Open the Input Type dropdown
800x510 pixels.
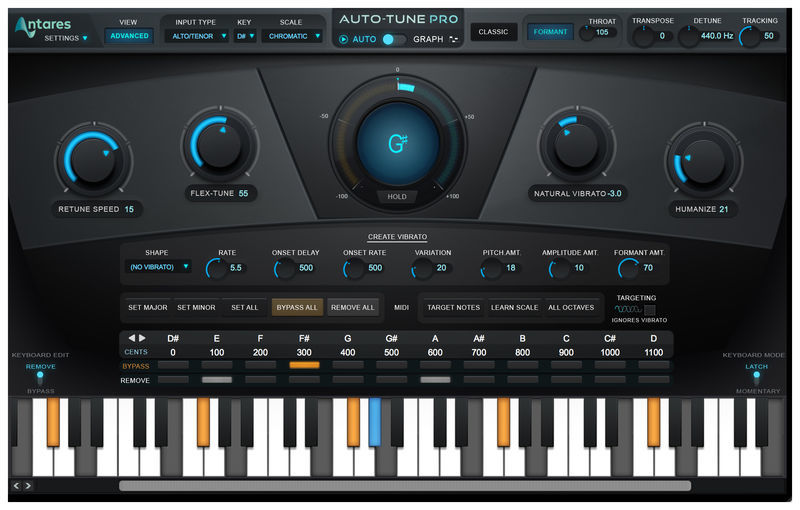tap(194, 36)
